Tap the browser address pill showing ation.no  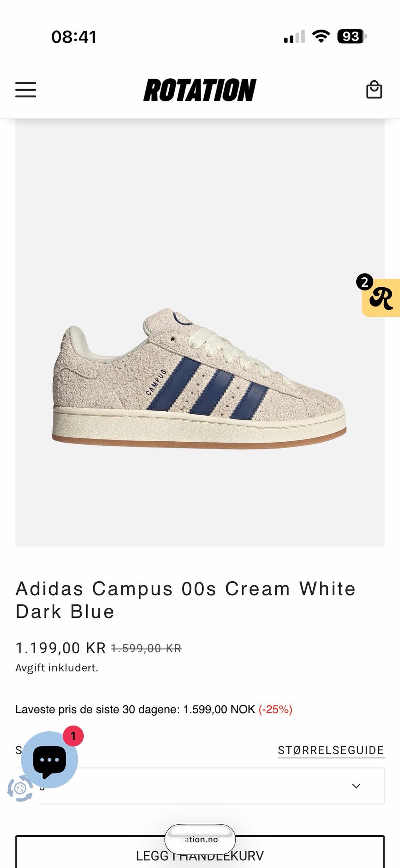pos(200,839)
